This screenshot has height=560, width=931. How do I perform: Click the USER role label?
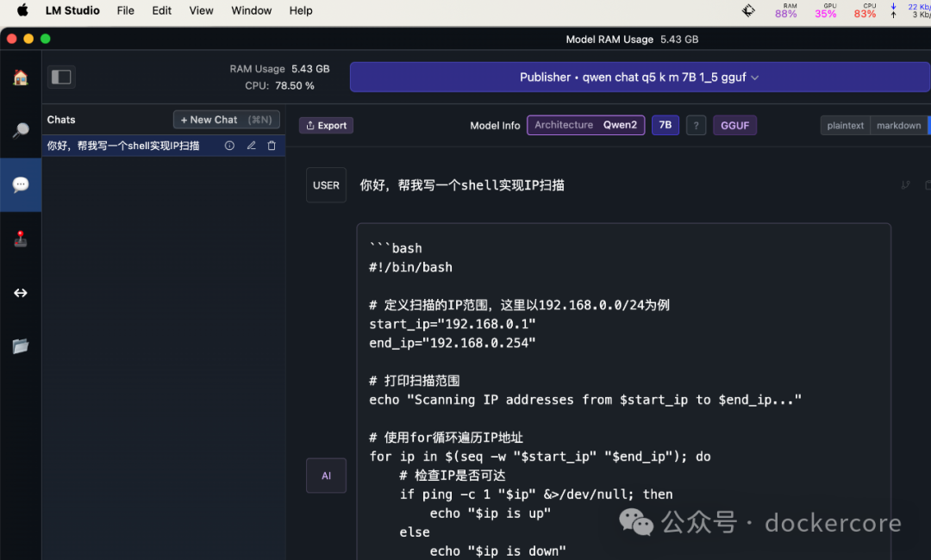click(326, 185)
